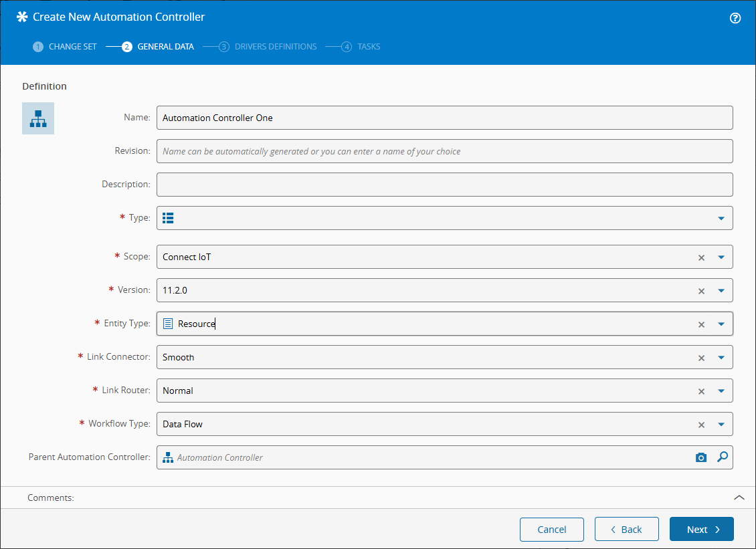
Task: Expand the Link Router dropdown arrow
Action: click(721, 391)
